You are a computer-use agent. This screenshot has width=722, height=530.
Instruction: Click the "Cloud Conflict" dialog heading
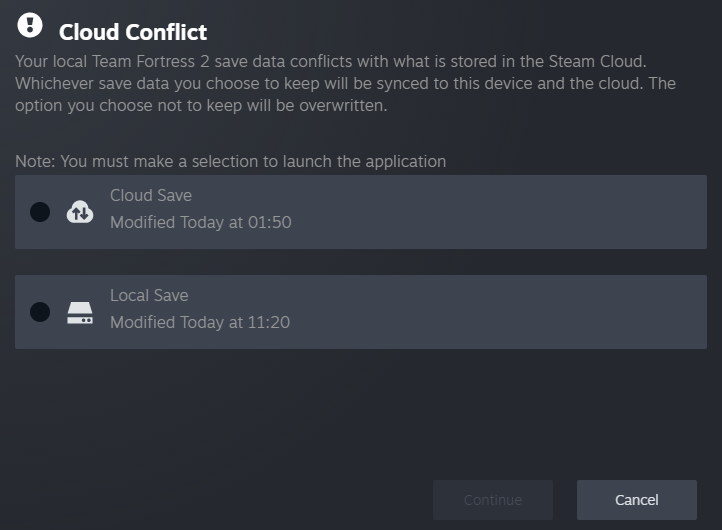pos(133,33)
